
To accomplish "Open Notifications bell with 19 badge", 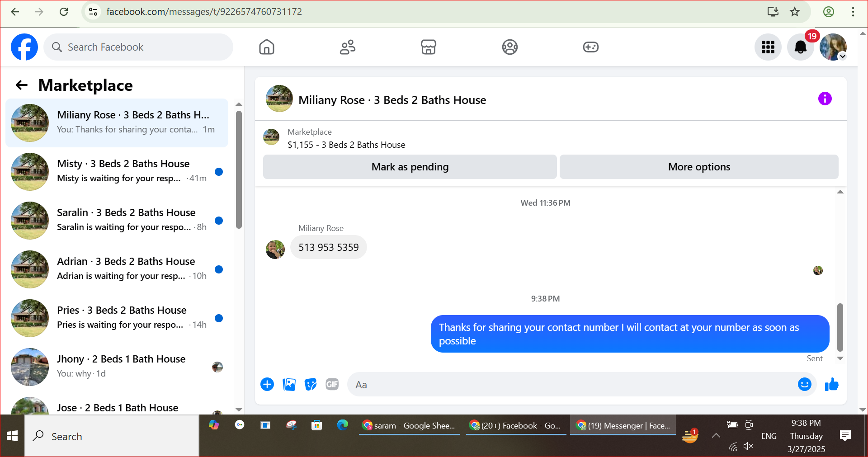I will [801, 47].
